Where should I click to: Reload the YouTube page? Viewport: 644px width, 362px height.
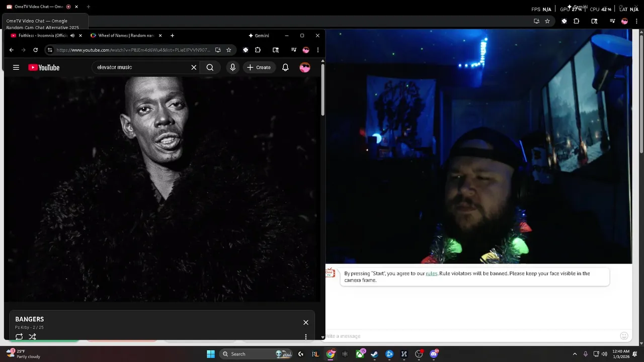tap(35, 50)
